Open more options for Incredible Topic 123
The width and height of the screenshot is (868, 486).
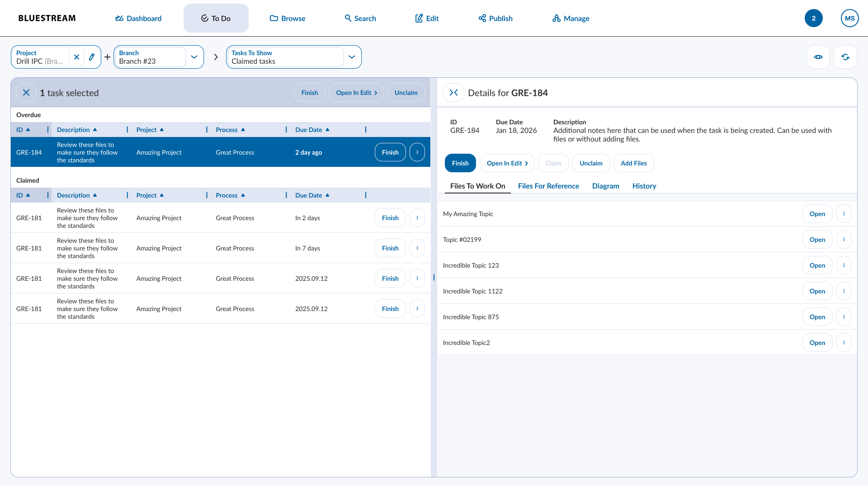click(844, 265)
